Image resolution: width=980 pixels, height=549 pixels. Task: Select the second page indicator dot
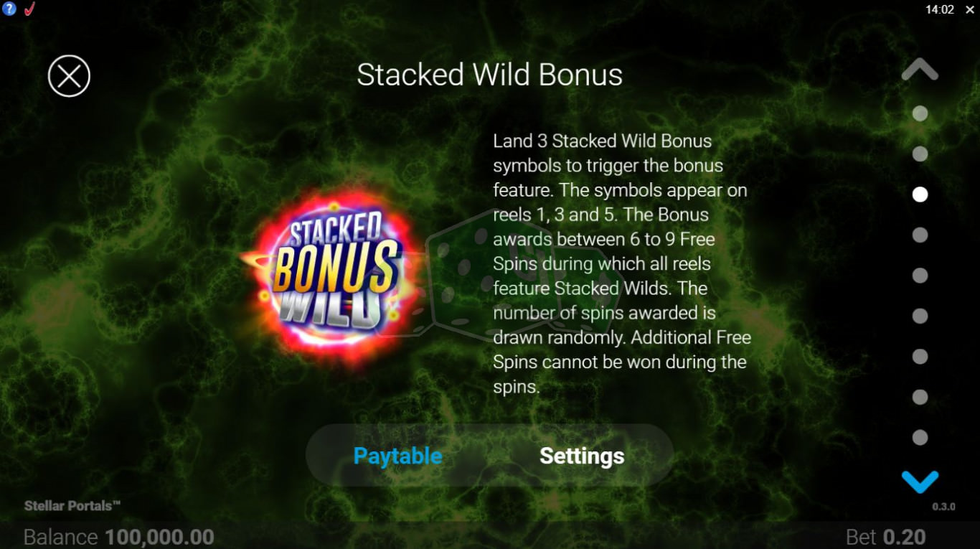click(x=920, y=154)
